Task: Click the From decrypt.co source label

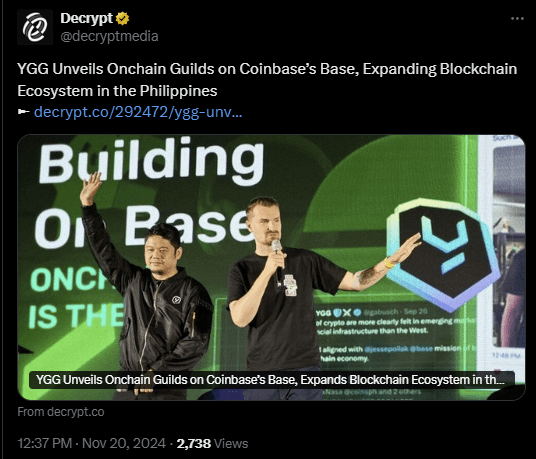Action: click(61, 412)
